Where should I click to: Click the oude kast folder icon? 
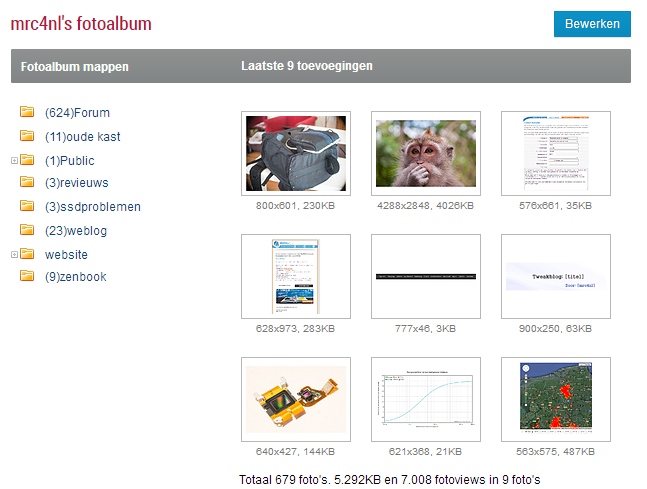point(27,135)
